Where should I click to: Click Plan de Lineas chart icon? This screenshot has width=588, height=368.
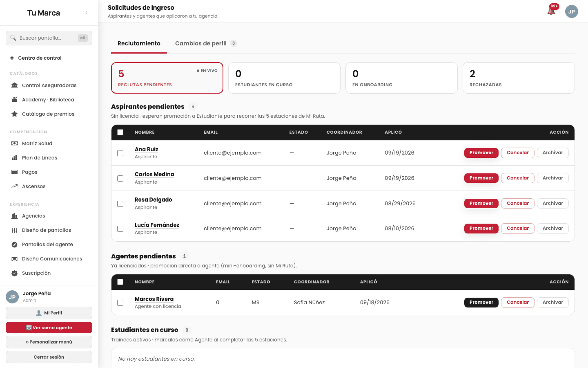point(14,158)
